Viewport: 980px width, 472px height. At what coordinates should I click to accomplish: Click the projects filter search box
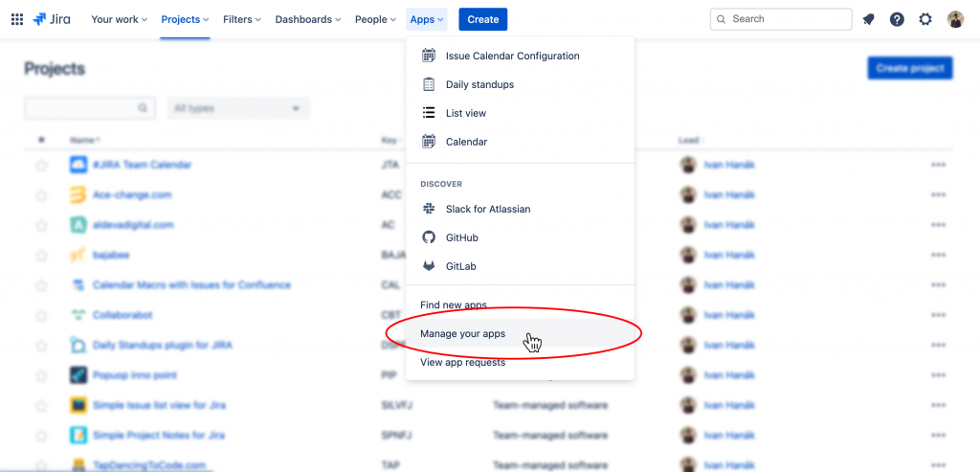[x=89, y=108]
